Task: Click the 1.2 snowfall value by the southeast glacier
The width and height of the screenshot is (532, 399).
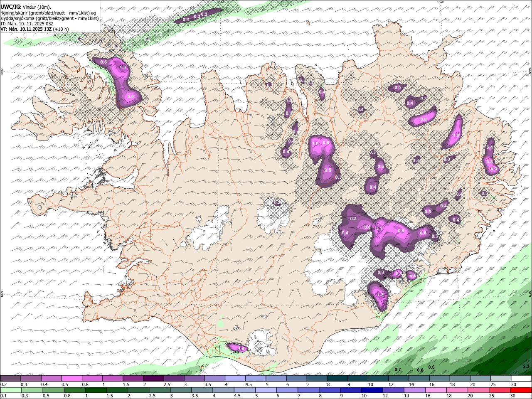Action: [x=380, y=295]
